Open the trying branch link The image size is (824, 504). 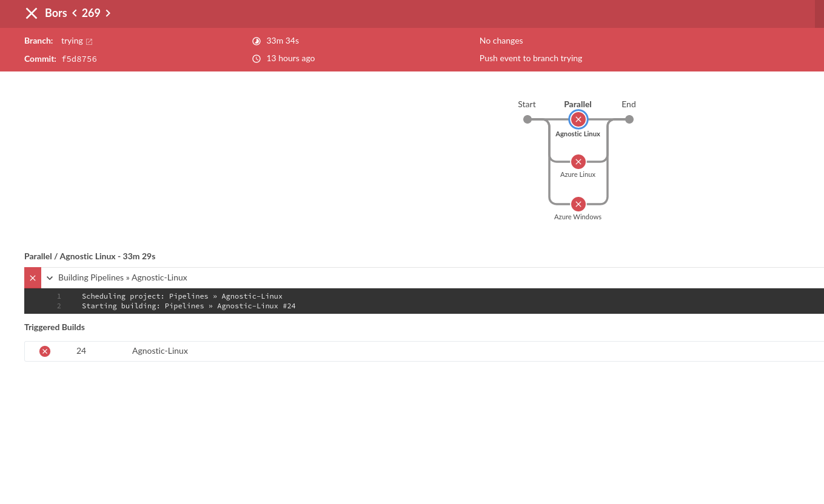pos(72,41)
